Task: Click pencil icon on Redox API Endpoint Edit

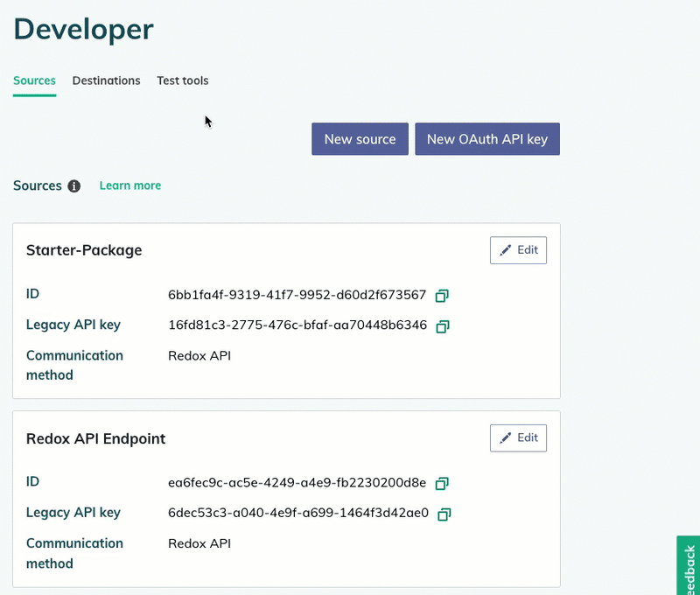Action: point(506,437)
